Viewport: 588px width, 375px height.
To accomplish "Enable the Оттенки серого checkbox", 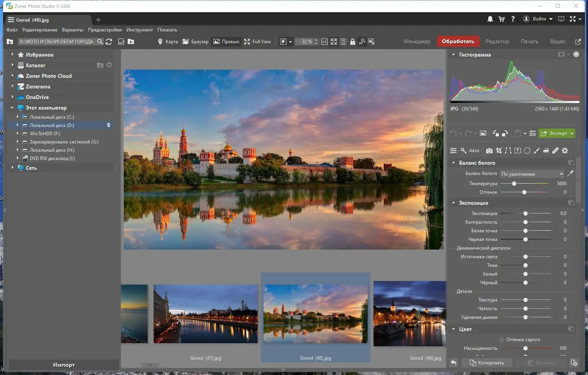I will 502,340.
